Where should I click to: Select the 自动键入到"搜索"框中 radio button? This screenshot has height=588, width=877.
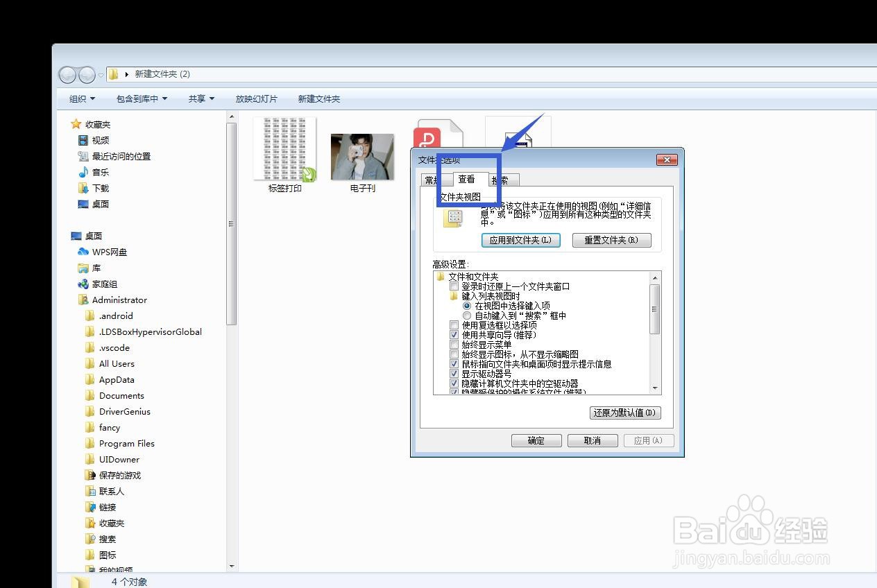coord(468,315)
